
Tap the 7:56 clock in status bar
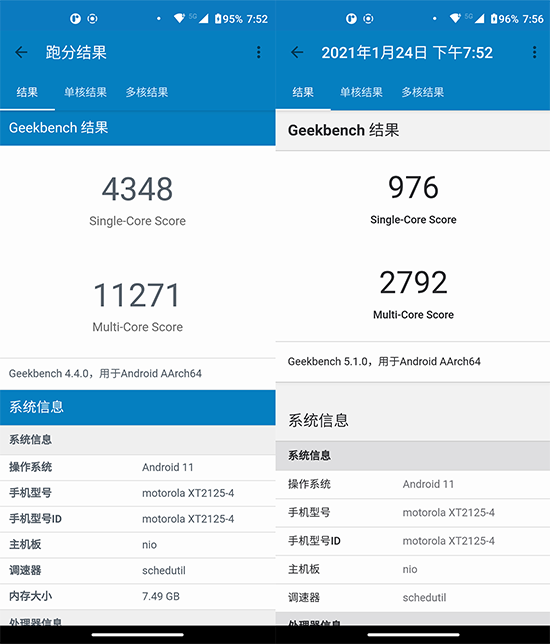[x=533, y=19]
